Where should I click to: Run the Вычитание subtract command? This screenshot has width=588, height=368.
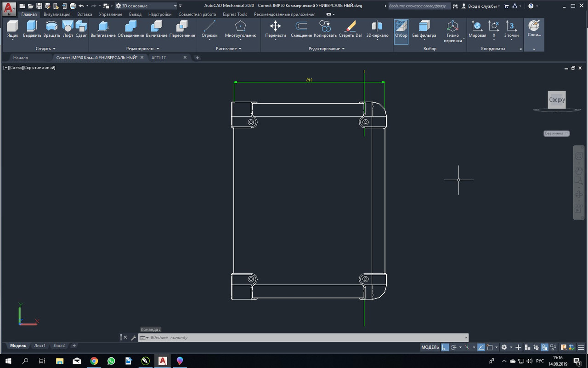(x=157, y=29)
